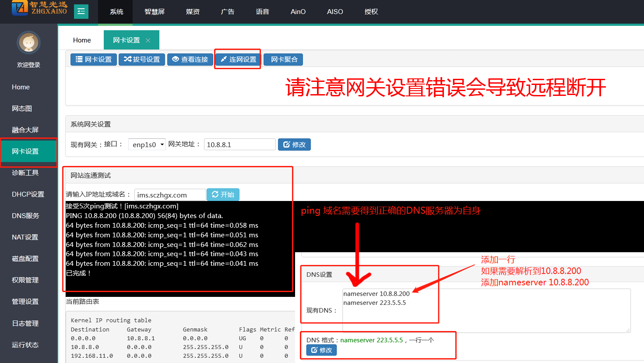This screenshot has height=363, width=644.
Task: Toggle the hamburger sidebar menu button
Action: tap(81, 12)
